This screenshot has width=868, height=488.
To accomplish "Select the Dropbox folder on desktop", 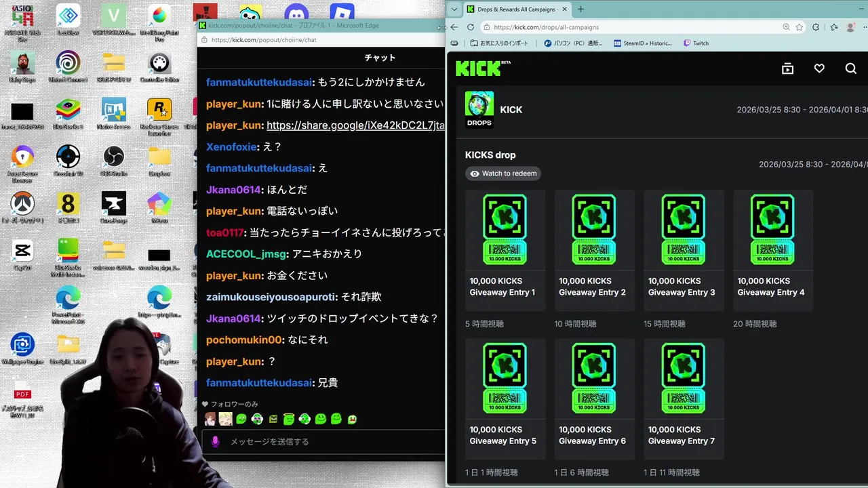I will pyautogui.click(x=159, y=161).
